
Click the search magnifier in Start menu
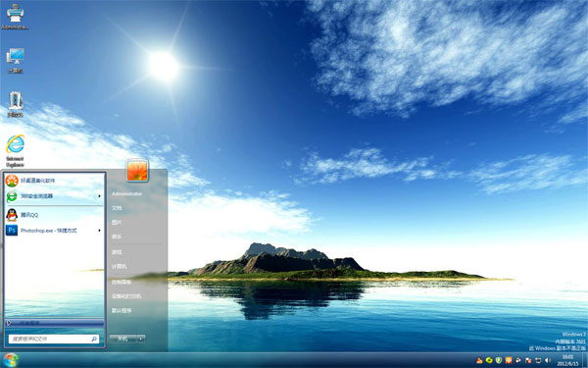tap(94, 339)
